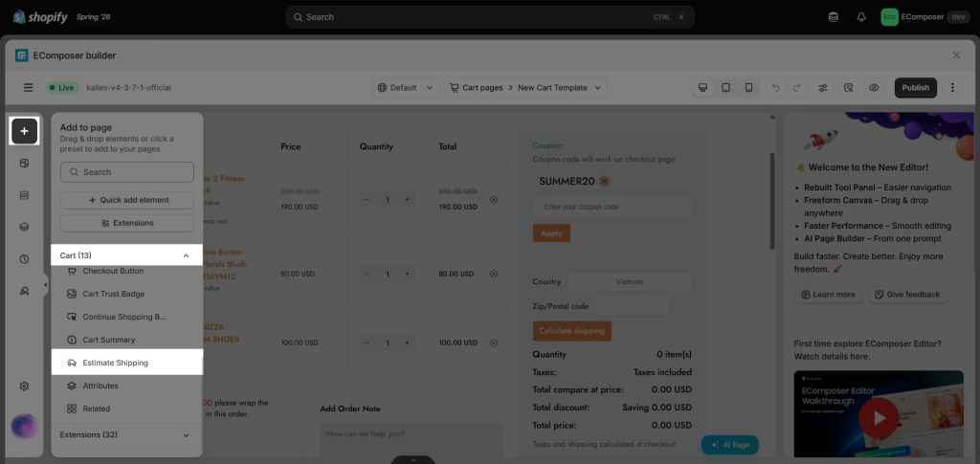Increase quantity for the 100.00 USD item

click(407, 342)
